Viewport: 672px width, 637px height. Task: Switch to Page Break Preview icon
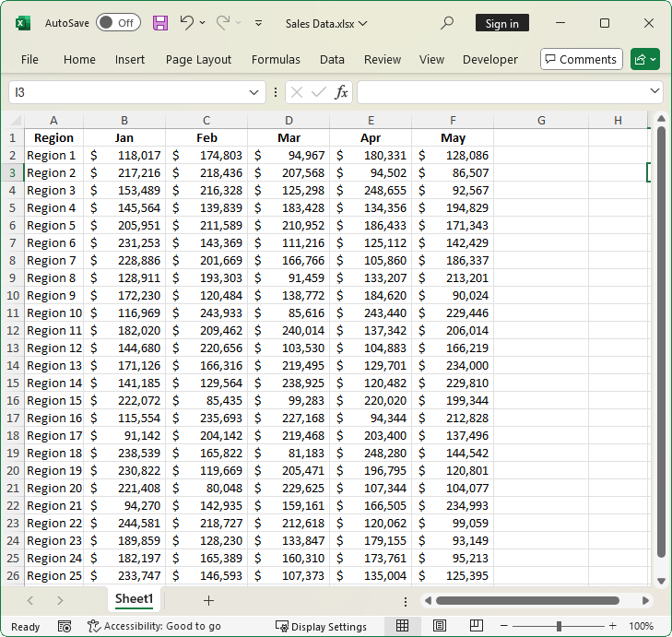coord(477,626)
